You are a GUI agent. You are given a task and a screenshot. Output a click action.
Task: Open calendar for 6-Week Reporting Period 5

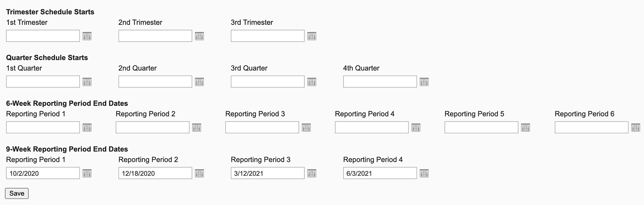click(526, 128)
